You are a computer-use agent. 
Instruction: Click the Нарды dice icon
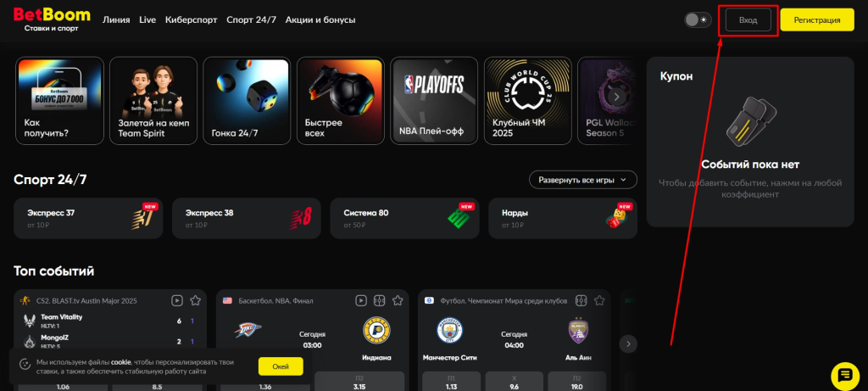[x=618, y=219]
